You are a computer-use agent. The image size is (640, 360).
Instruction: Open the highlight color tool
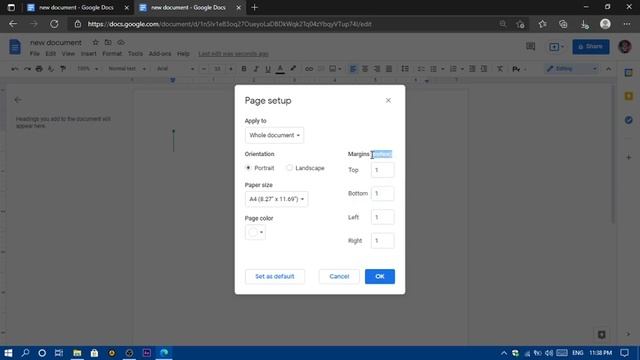pos(293,69)
